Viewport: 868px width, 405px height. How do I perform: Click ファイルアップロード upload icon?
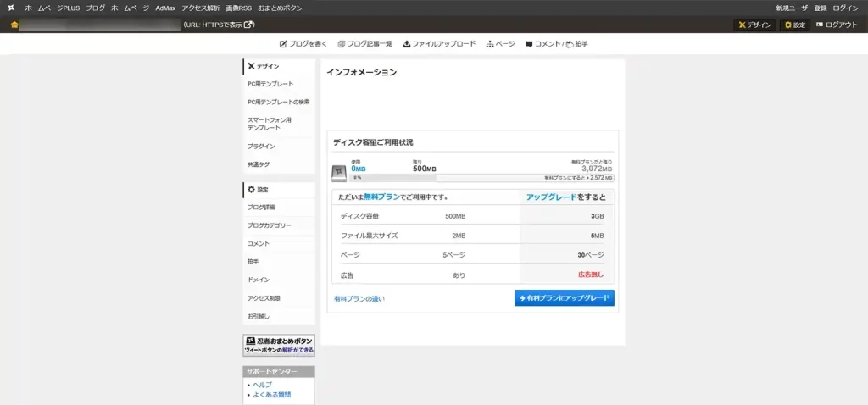click(407, 44)
